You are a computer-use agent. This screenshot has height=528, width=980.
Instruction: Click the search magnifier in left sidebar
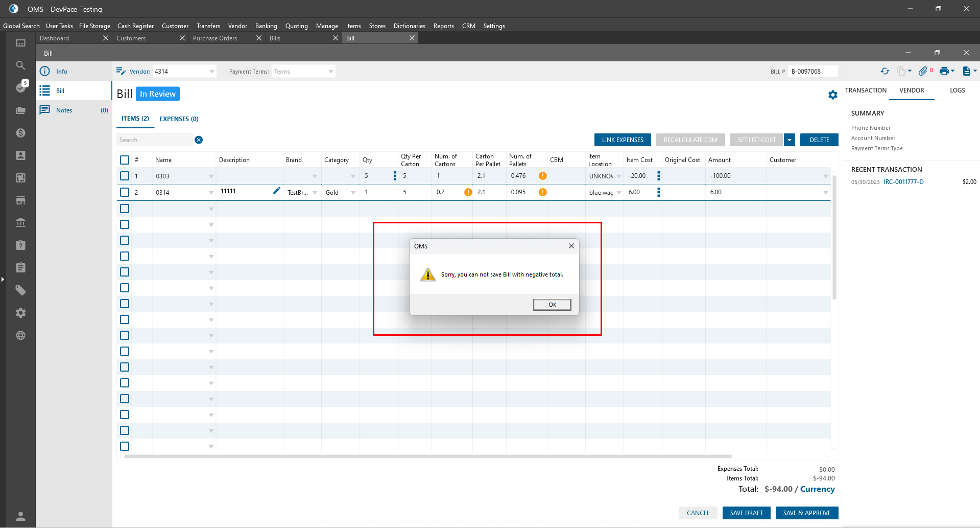(20, 65)
